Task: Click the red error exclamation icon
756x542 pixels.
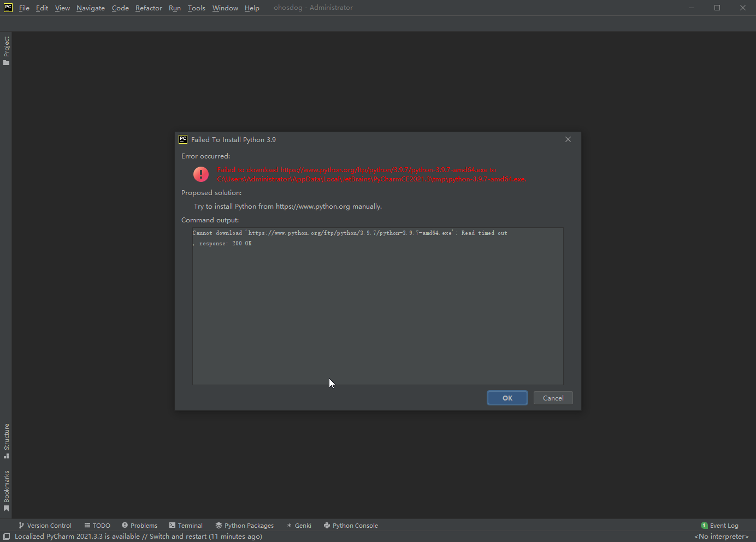Action: 201,174
